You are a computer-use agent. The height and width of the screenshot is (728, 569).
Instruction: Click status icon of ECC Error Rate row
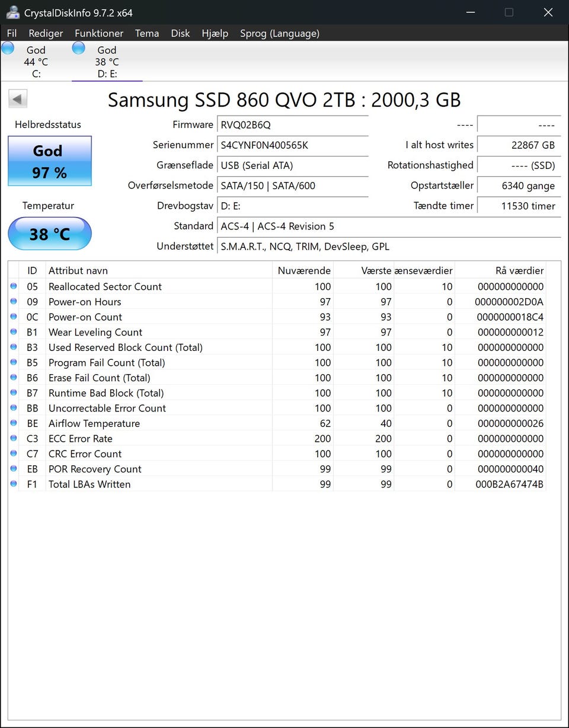[14, 439]
